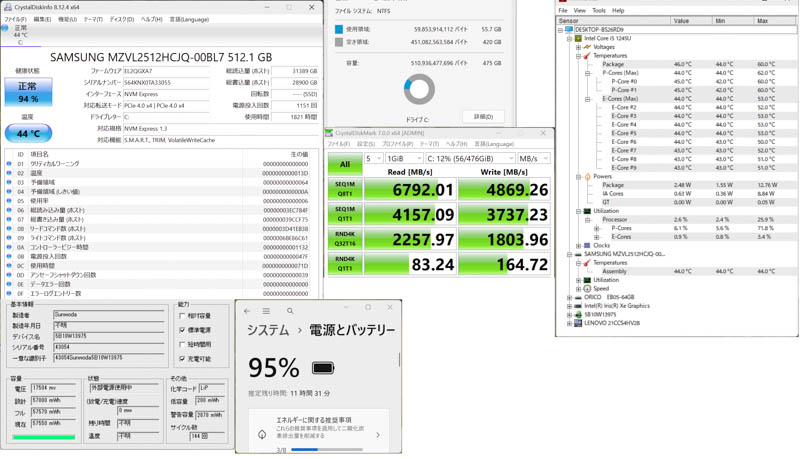Run the SEQ1M Q1T1 test
The height and width of the screenshot is (459, 800).
(345, 214)
